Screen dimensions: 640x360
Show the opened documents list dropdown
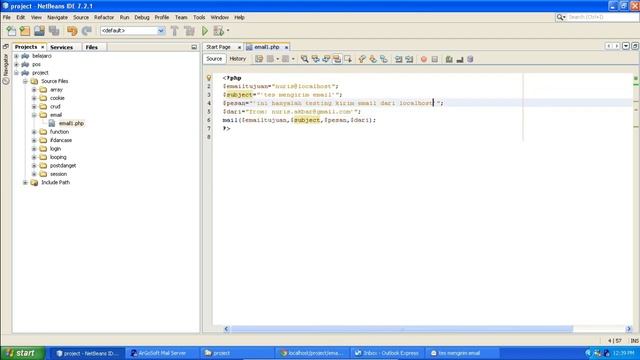pyautogui.click(x=626, y=46)
